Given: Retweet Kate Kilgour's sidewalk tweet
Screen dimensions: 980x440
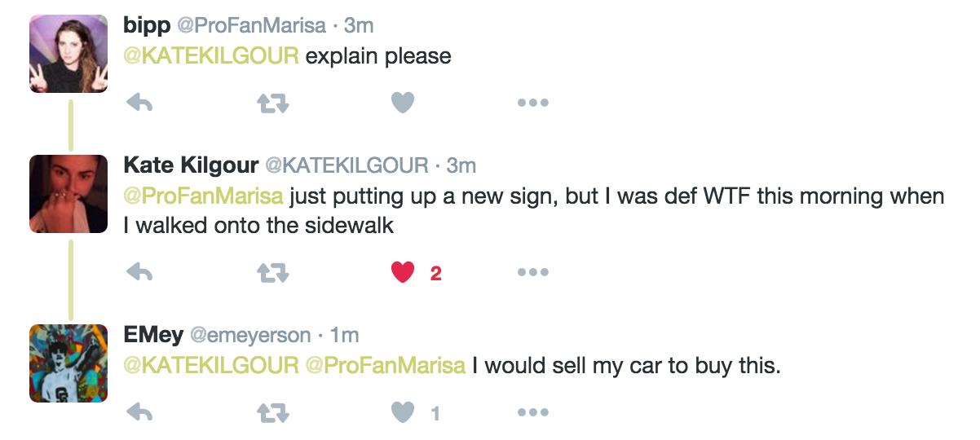Looking at the screenshot, I should pyautogui.click(x=273, y=274).
